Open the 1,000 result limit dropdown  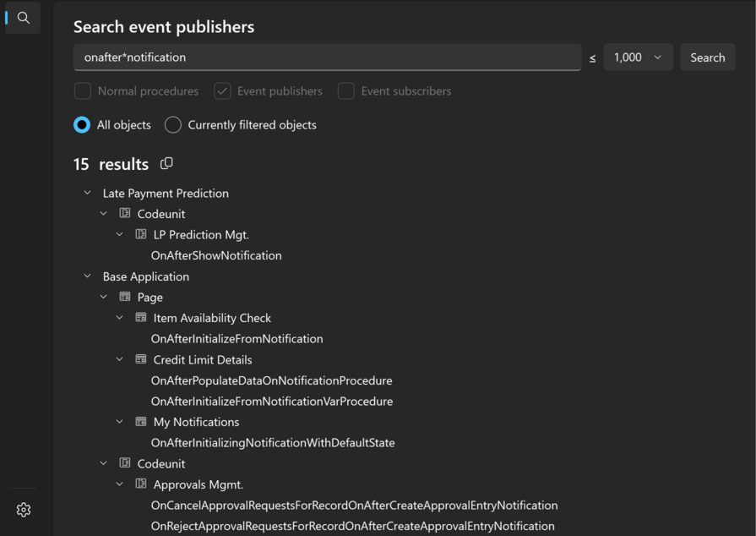tap(638, 57)
